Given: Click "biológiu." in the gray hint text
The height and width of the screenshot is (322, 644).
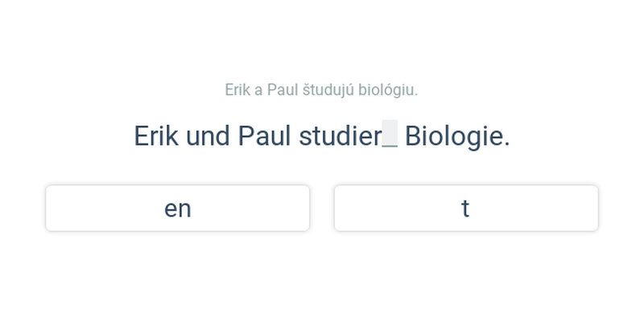Looking at the screenshot, I should (x=388, y=90).
